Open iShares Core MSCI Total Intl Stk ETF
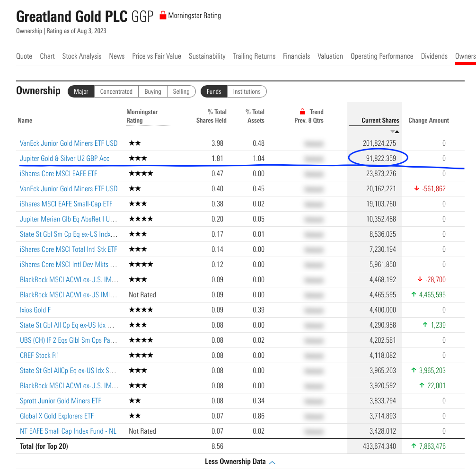Screen dimensions: 476x472 click(68, 249)
